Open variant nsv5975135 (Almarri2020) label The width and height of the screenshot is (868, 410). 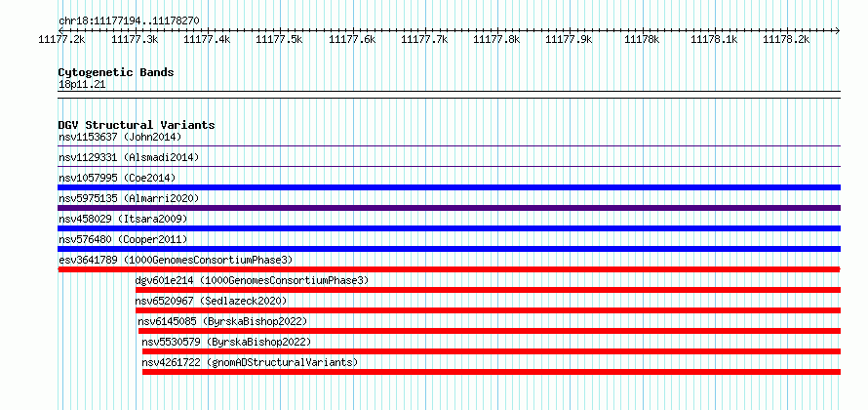click(129, 198)
